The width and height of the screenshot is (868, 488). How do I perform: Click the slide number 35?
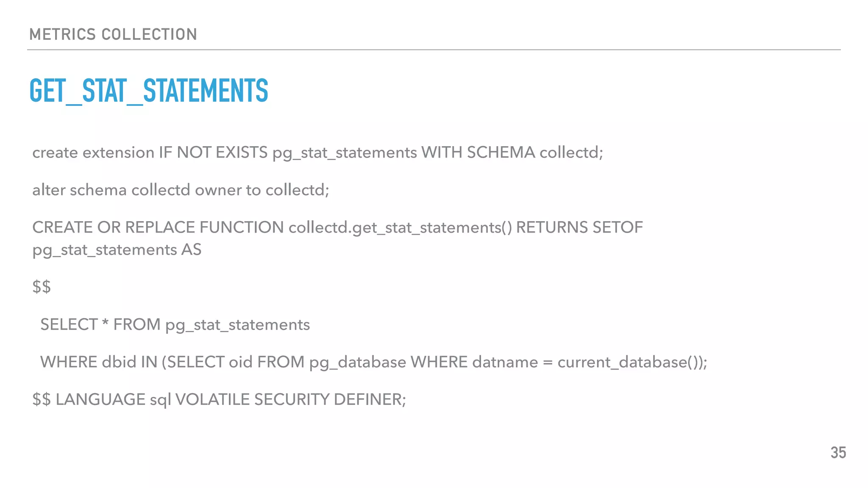tap(838, 452)
